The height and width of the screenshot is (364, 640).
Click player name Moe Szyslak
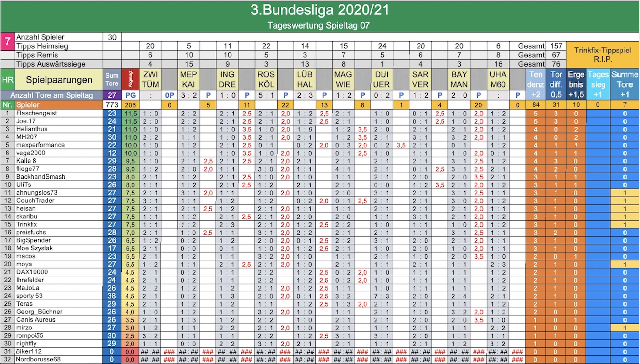(34, 248)
